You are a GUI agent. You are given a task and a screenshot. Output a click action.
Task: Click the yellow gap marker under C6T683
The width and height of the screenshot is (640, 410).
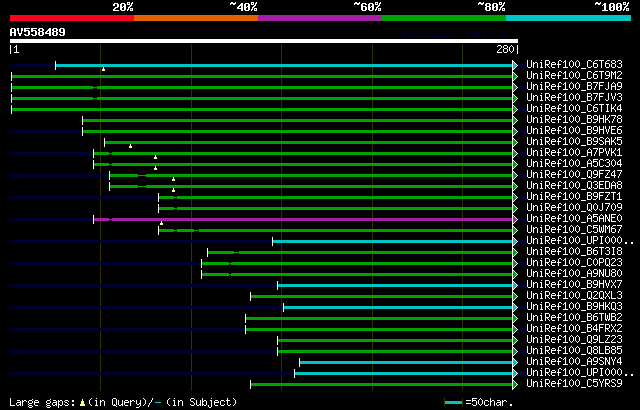(103, 69)
